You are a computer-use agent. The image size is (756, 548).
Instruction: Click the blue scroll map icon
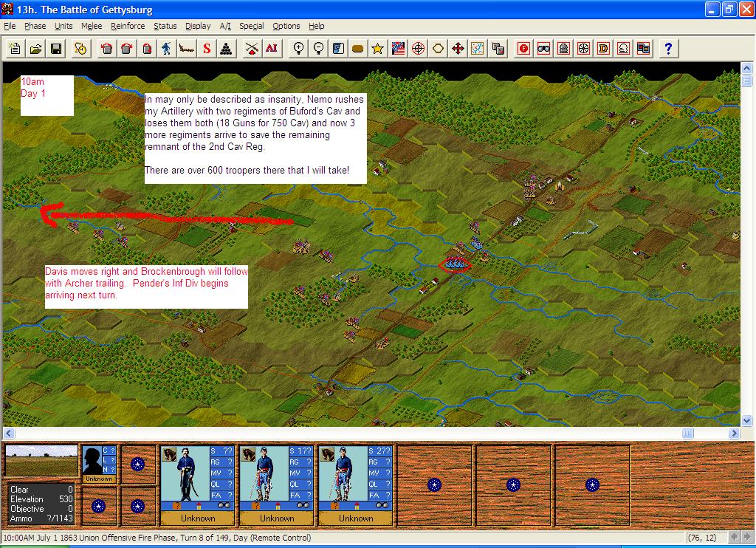[338, 48]
